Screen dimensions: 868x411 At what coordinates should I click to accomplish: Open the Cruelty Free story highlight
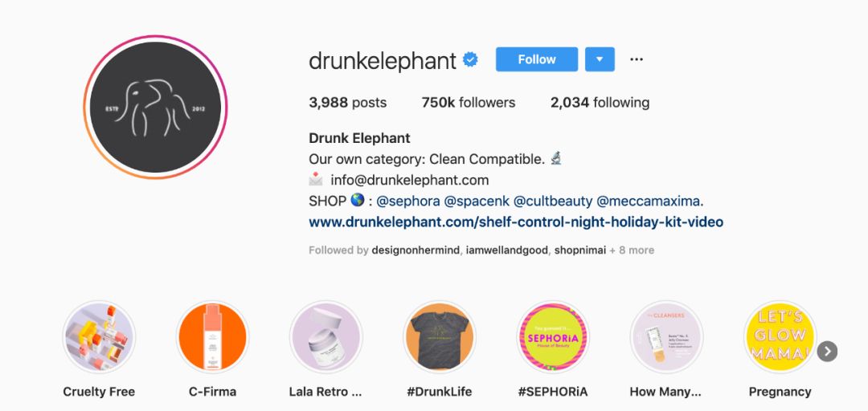[99, 337]
